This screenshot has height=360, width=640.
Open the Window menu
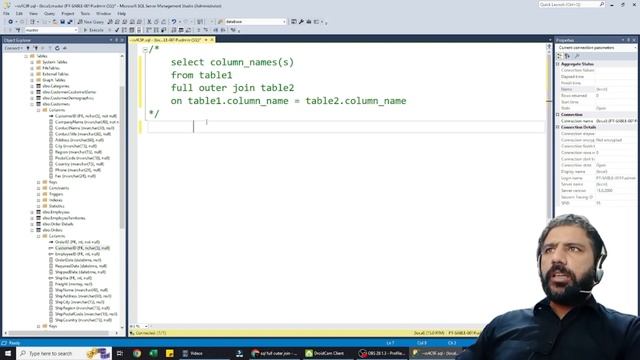(103, 13)
